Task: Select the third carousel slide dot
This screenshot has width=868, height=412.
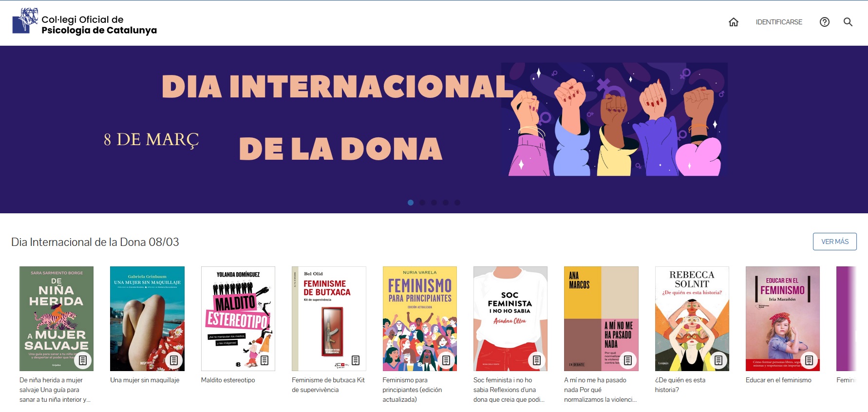Action: [x=434, y=203]
